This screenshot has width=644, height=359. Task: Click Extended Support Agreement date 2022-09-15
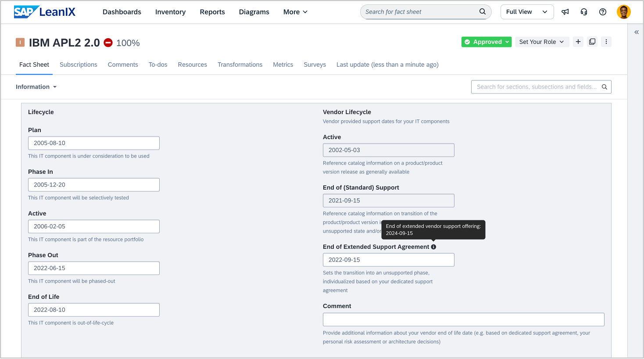(389, 260)
